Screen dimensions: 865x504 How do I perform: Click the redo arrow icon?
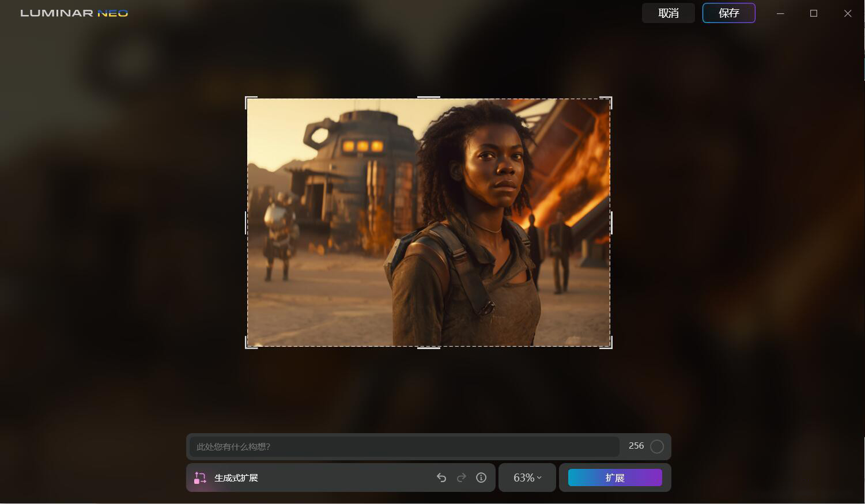point(462,478)
